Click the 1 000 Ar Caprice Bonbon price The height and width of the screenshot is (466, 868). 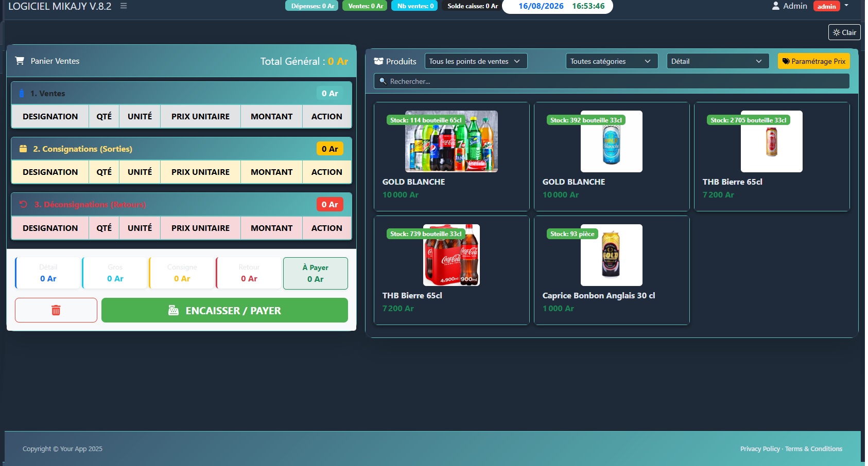pyautogui.click(x=558, y=309)
